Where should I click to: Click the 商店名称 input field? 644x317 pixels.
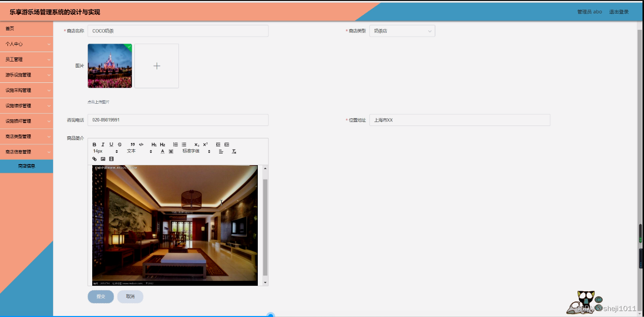tap(177, 30)
